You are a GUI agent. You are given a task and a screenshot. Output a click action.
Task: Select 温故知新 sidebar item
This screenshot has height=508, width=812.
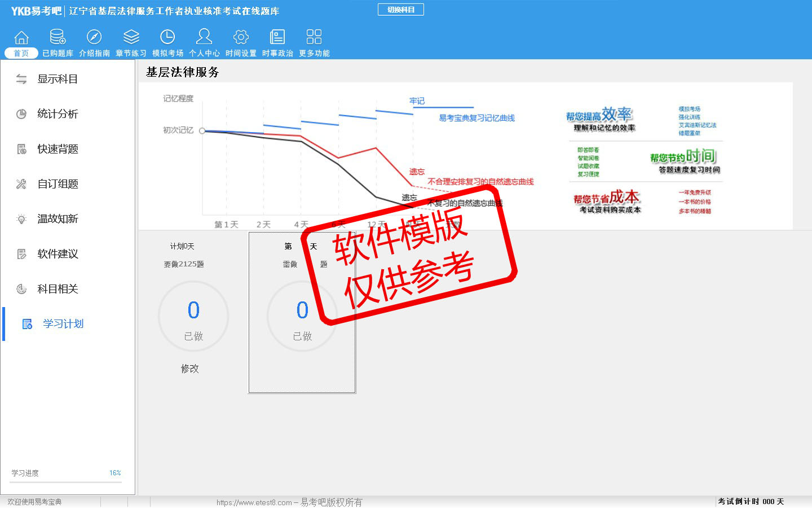pos(57,219)
